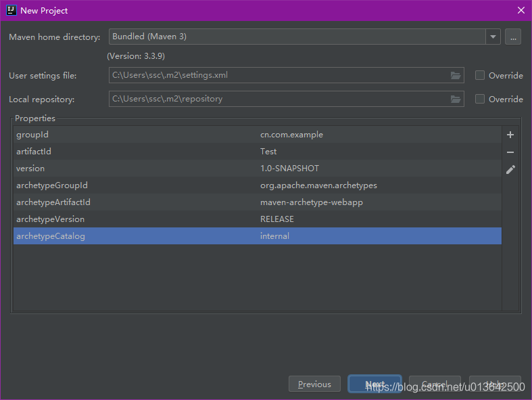Screen dimensions: 532x400
Task: Click the value internal
Action: click(x=275, y=236)
